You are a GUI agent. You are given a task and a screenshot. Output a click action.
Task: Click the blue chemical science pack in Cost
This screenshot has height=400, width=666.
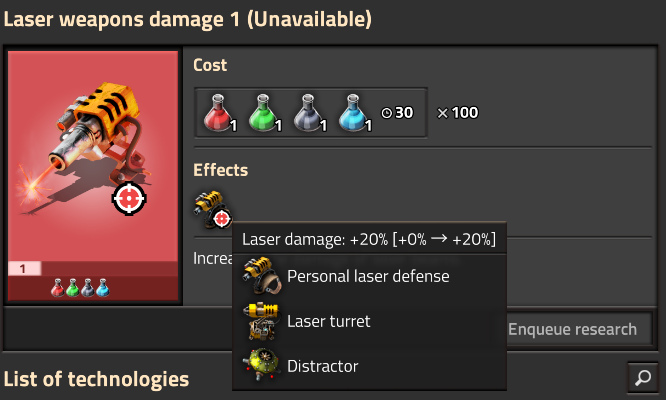354,113
